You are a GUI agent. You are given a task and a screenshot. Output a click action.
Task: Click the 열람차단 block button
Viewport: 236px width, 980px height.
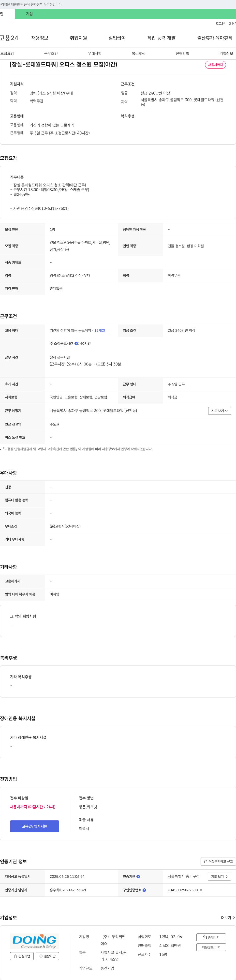pos(47,956)
